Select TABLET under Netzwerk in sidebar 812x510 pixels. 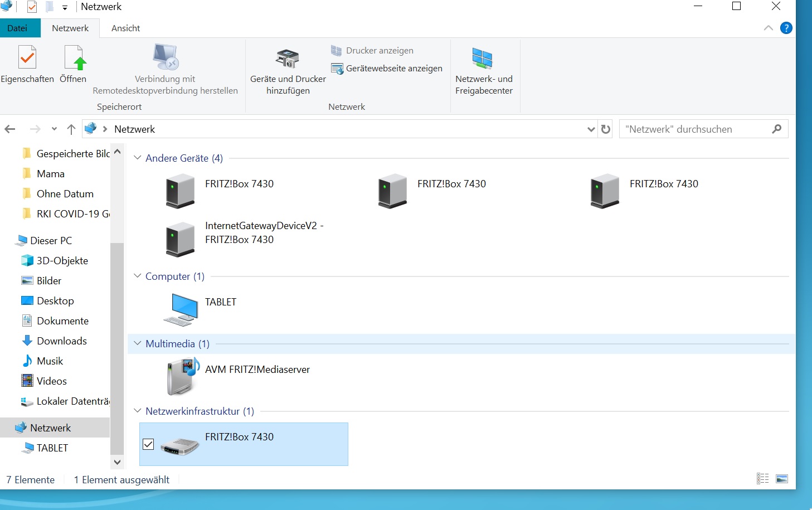pyautogui.click(x=46, y=448)
